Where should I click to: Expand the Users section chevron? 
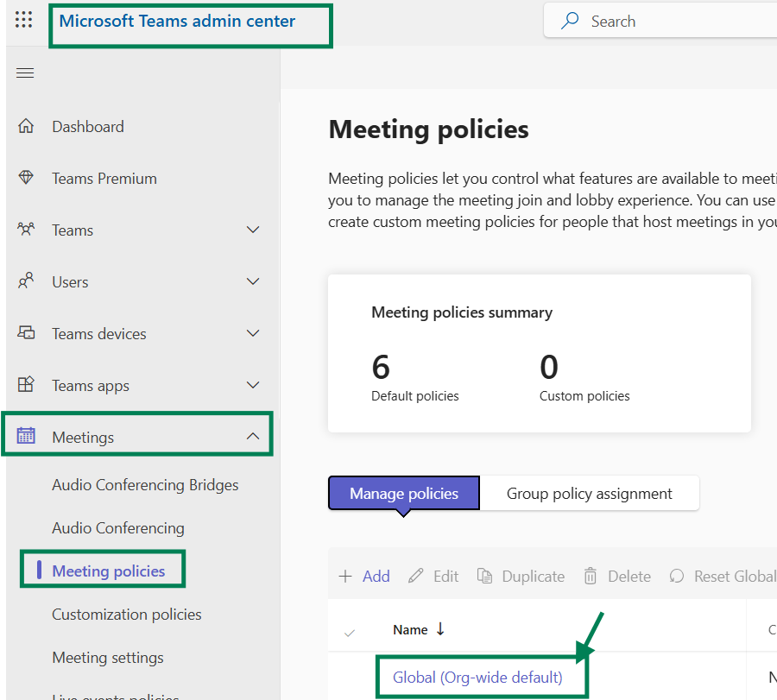click(253, 281)
